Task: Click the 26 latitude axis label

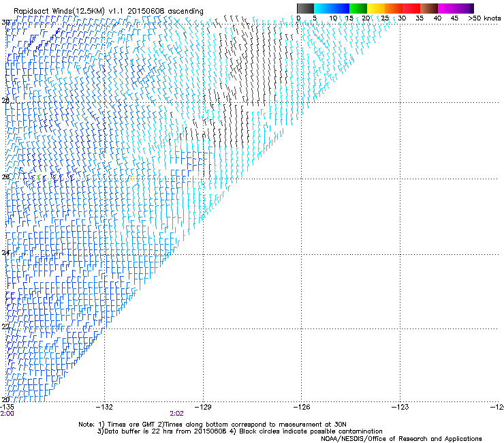Action: (5, 177)
